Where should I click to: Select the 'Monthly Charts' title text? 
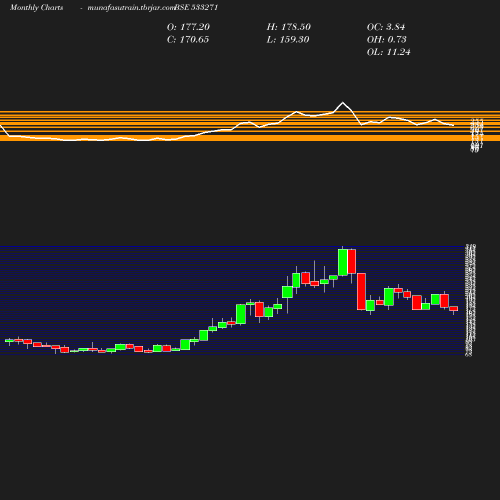click(36, 7)
